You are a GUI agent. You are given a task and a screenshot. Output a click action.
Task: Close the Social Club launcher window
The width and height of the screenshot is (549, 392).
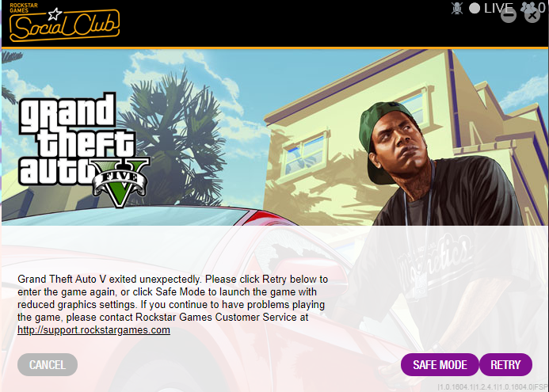(532, 15)
